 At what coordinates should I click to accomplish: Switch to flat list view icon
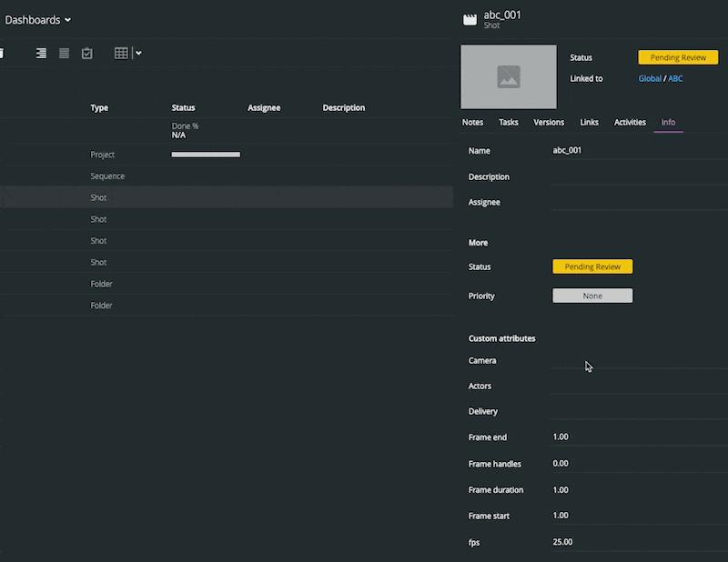64,54
